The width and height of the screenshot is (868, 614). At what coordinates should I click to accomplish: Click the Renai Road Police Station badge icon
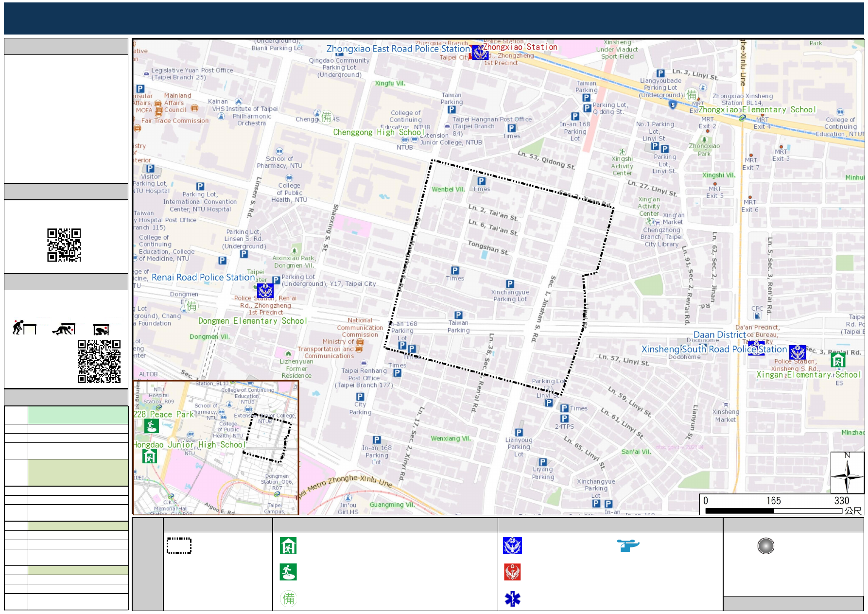tap(265, 291)
